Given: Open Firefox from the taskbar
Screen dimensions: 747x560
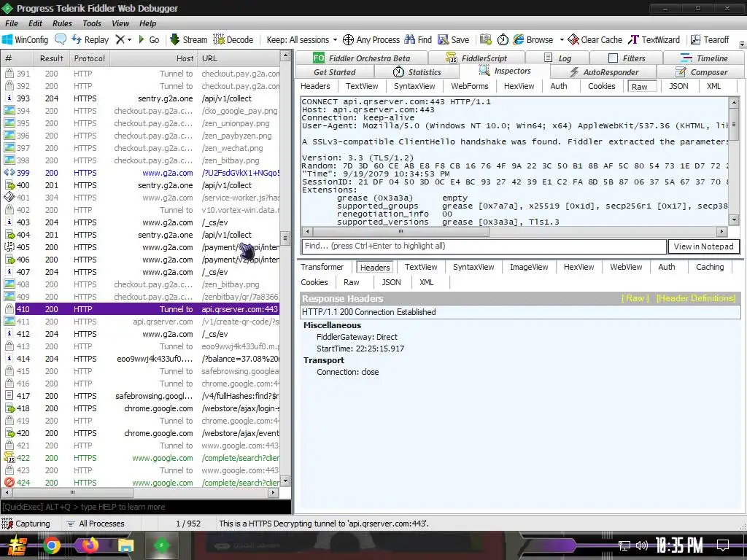Looking at the screenshot, I should point(89,545).
